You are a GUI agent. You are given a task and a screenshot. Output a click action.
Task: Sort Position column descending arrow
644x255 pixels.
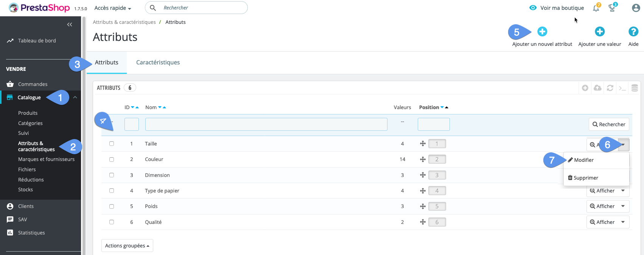442,107
